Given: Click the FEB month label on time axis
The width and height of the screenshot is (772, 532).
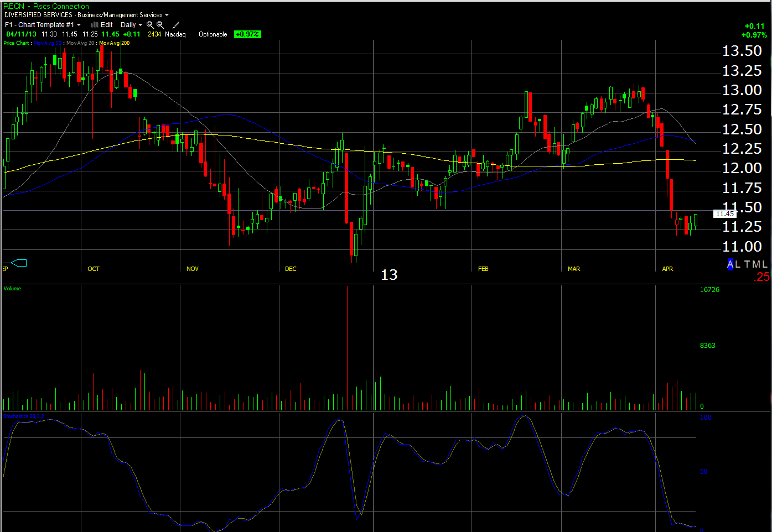Looking at the screenshot, I should pyautogui.click(x=483, y=269).
